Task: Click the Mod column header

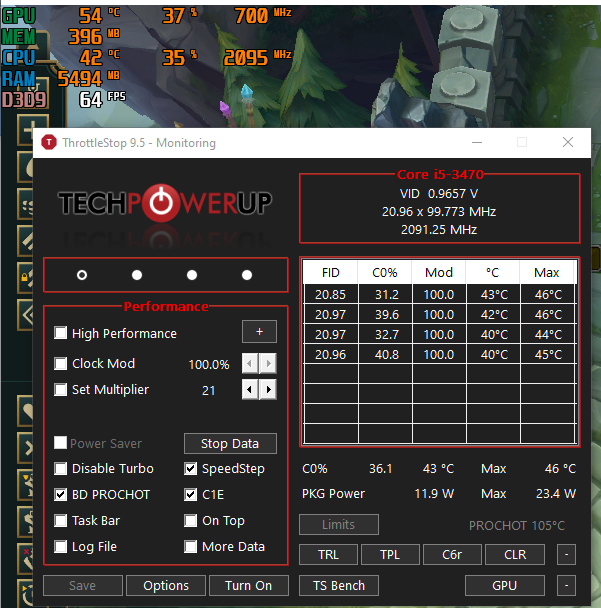Action: [439, 272]
